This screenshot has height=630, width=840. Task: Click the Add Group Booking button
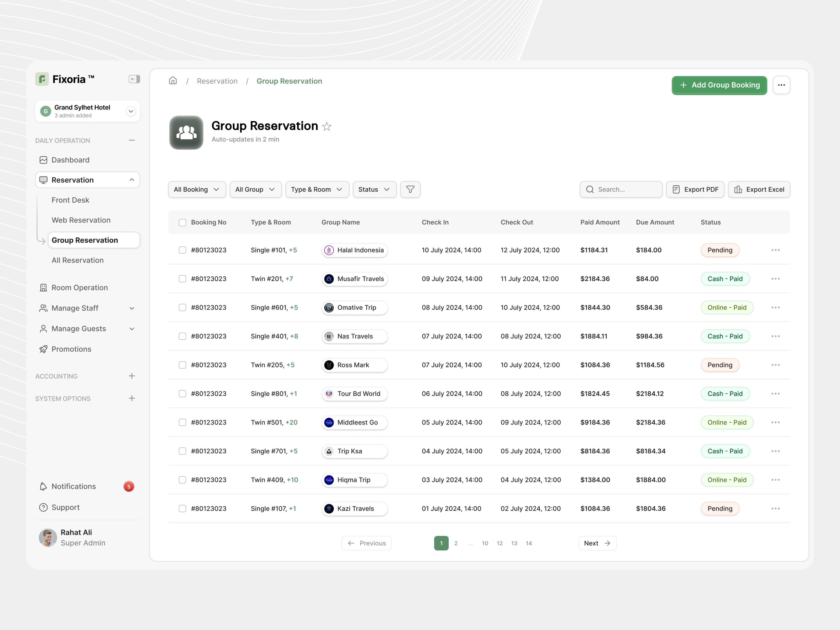tap(719, 85)
